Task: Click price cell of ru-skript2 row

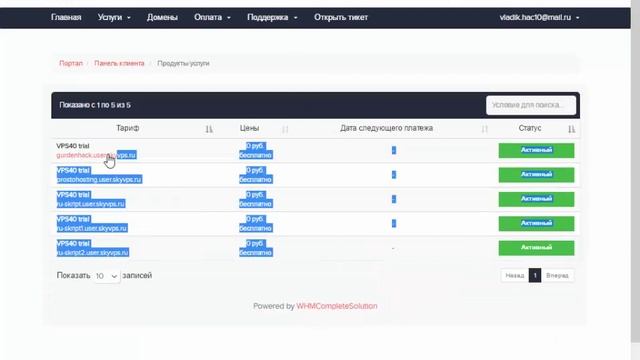Action: [256, 248]
